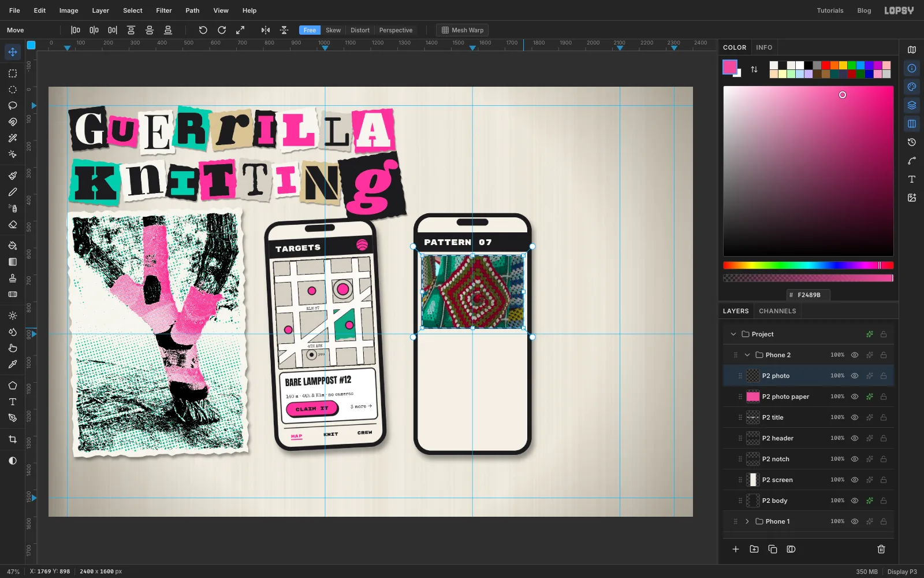Switch to the Channels tab
Image resolution: width=924 pixels, height=578 pixels.
pyautogui.click(x=777, y=311)
